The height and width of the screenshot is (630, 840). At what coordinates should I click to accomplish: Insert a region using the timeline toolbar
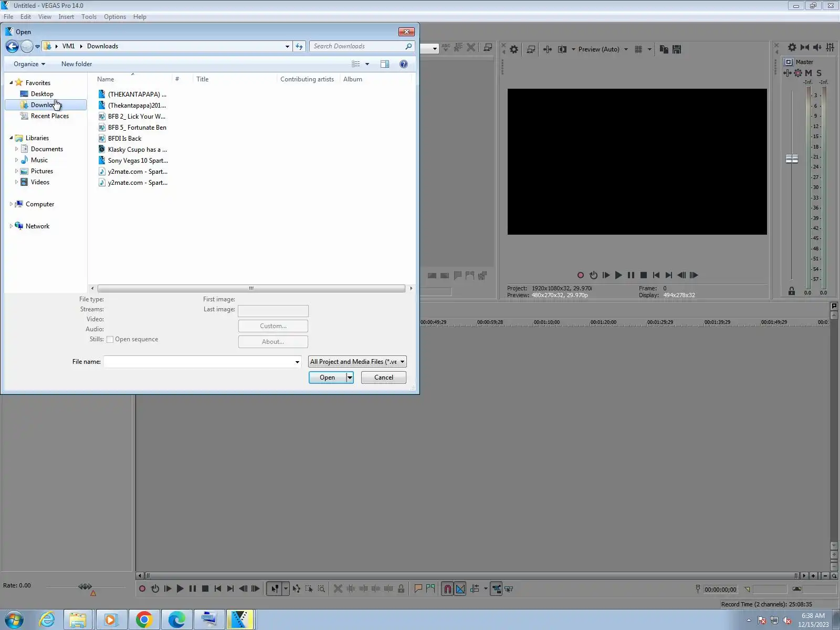click(431, 589)
